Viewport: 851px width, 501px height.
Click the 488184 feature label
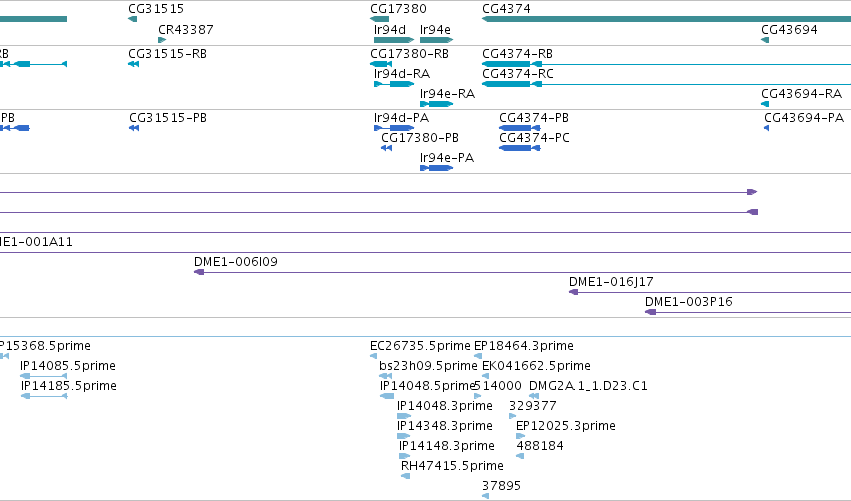point(540,446)
